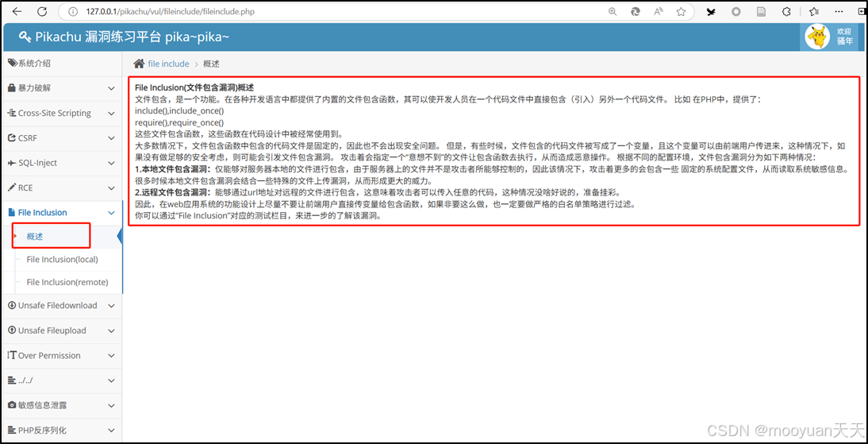Open Cross-Site Scripting menu label
Viewport: 868px width, 444px height.
coord(54,113)
